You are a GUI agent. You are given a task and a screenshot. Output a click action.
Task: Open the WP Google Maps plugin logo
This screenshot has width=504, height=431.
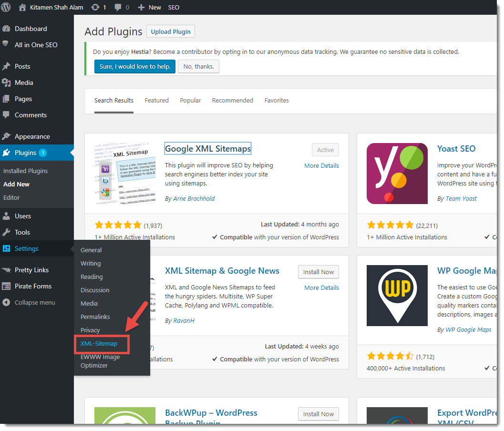[x=397, y=296]
